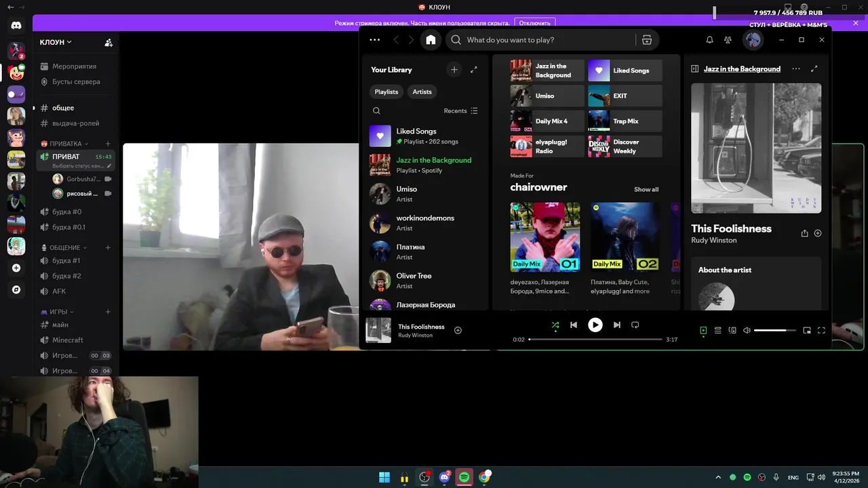This screenshot has width=868, height=488.
Task: Open Jazz in the Background title link
Action: [x=742, y=69]
